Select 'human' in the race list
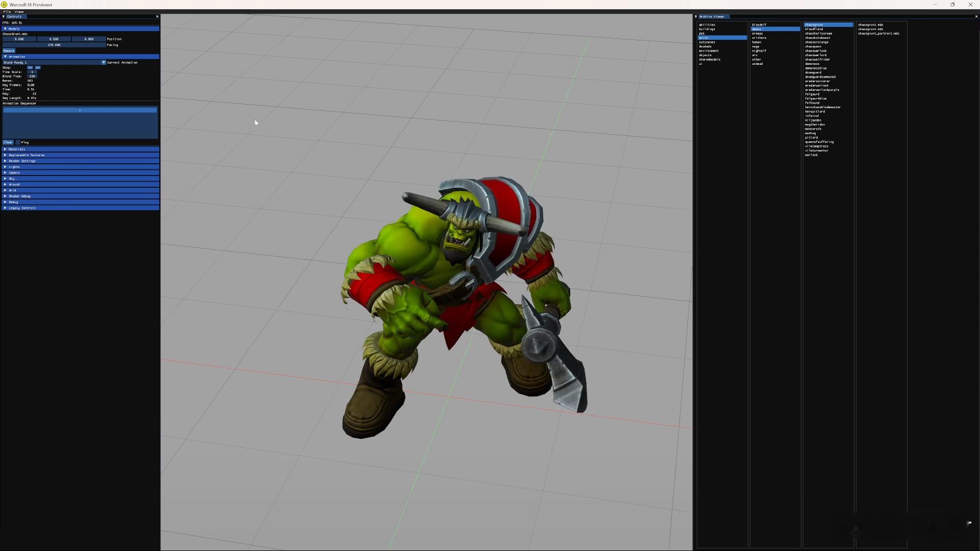Viewport: 980px width, 551px height. (x=756, y=42)
